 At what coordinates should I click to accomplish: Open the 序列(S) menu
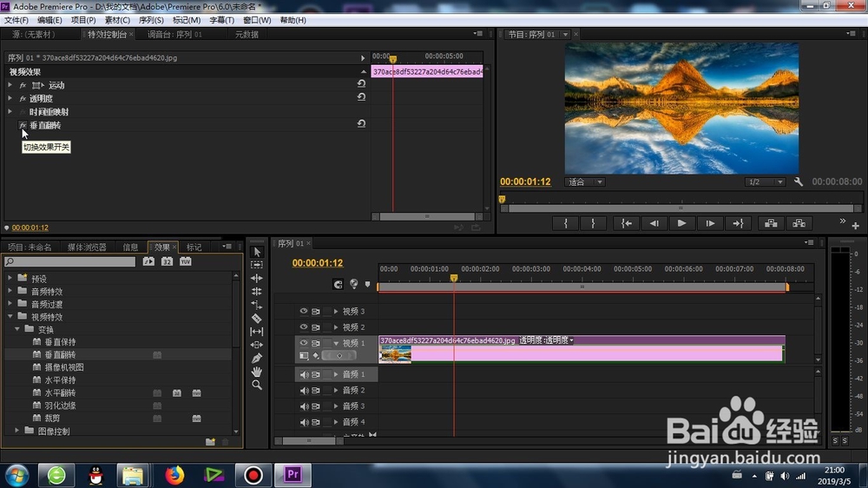click(x=151, y=20)
